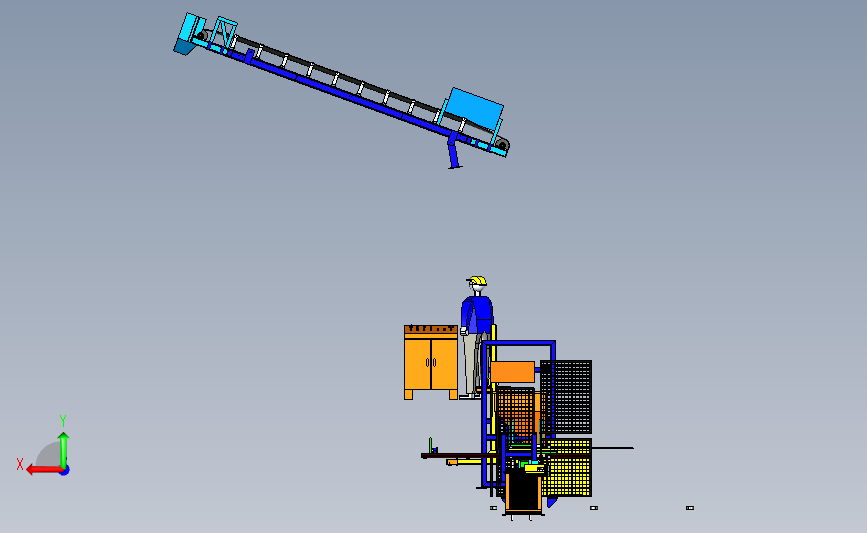Select the conveyor's blue support leg
The height and width of the screenshot is (533, 867).
pos(454,151)
